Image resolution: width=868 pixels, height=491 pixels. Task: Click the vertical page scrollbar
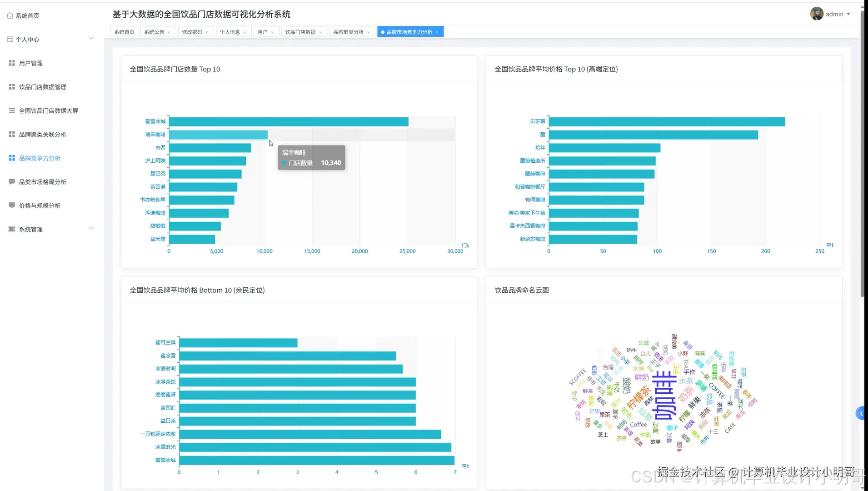pos(862,155)
